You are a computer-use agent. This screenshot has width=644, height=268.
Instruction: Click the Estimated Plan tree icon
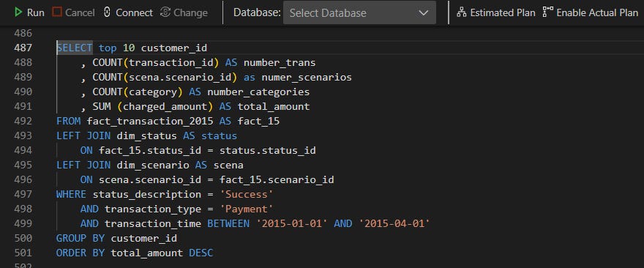click(462, 12)
